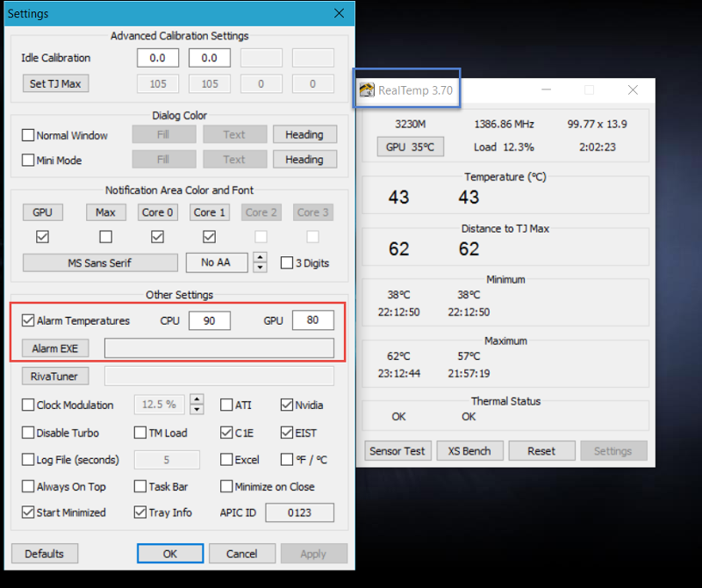The height and width of the screenshot is (588, 702).
Task: Uncheck the EIST checkbox
Action: 287,433
